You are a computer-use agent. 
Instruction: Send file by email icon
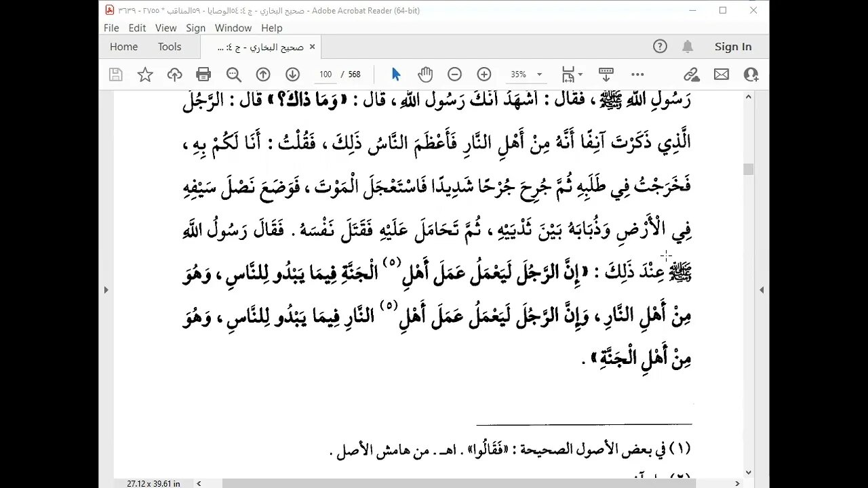pyautogui.click(x=722, y=75)
